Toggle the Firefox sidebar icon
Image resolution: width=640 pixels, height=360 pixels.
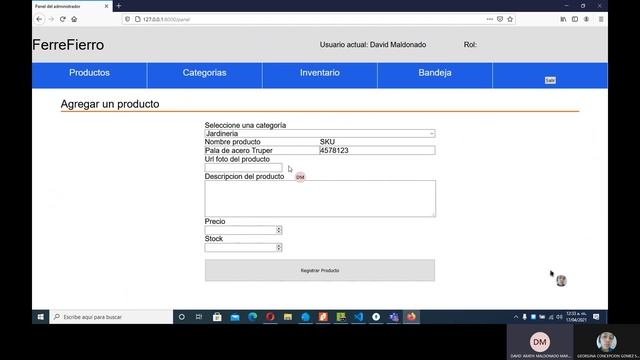575,19
